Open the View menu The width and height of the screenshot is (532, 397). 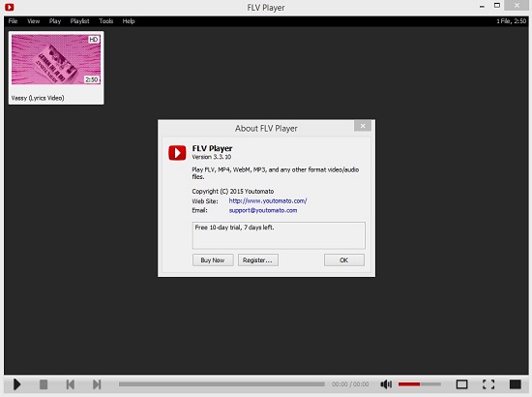pyautogui.click(x=33, y=21)
